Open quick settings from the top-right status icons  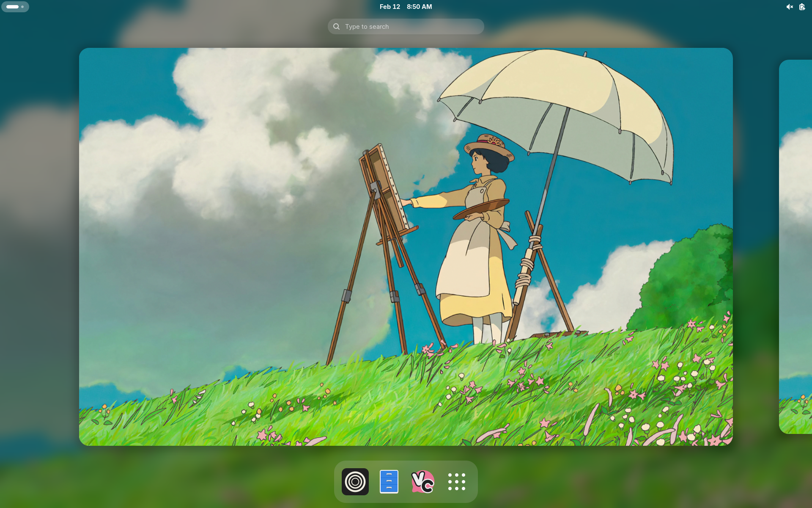coord(795,7)
